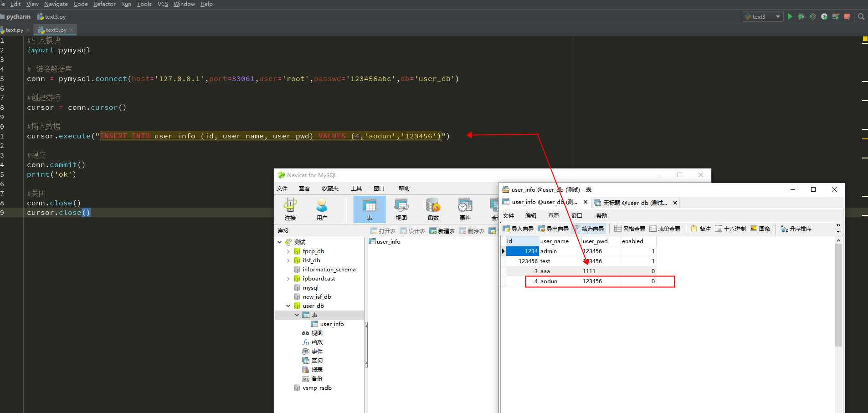
Task: Expand the table toolbar overflow chevron
Action: [x=838, y=228]
